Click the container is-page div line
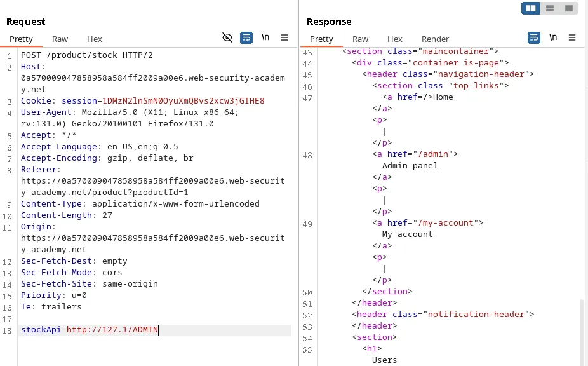This screenshot has height=366, width=588. pyautogui.click(x=430, y=63)
